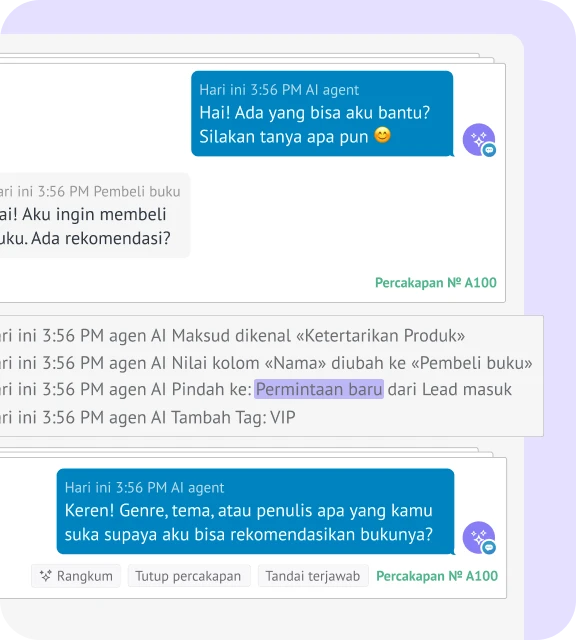Select the Keren! Genre, tema reply bubble
This screenshot has height=640, width=576.
(x=255, y=511)
